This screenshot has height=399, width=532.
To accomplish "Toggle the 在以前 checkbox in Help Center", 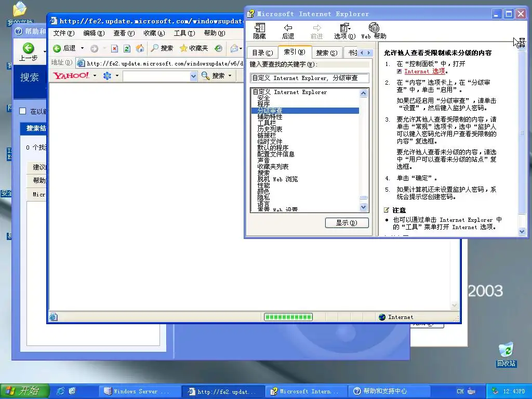I will [23, 111].
